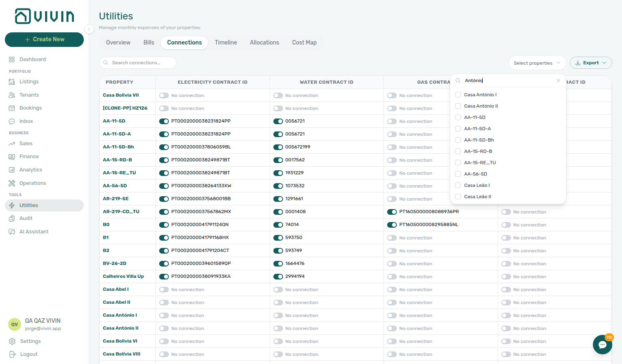
Task: Toggle water connection for B0 row
Action: pos(278,225)
